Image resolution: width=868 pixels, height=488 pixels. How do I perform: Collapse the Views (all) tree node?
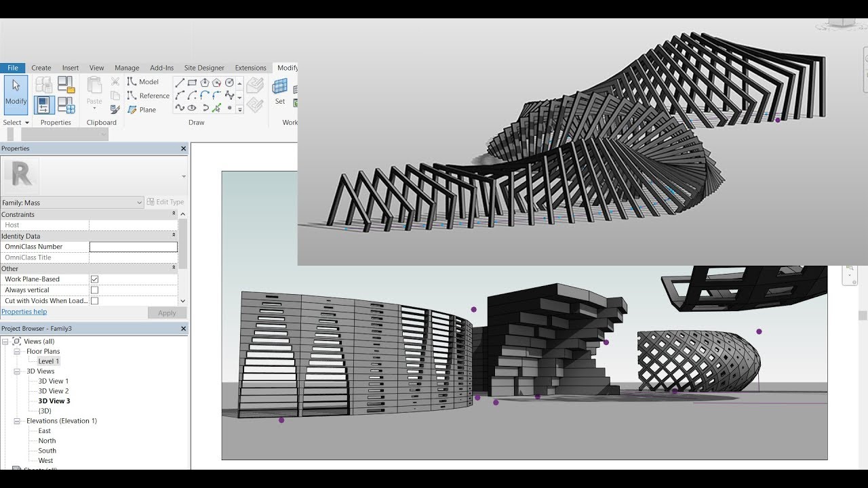(5, 342)
